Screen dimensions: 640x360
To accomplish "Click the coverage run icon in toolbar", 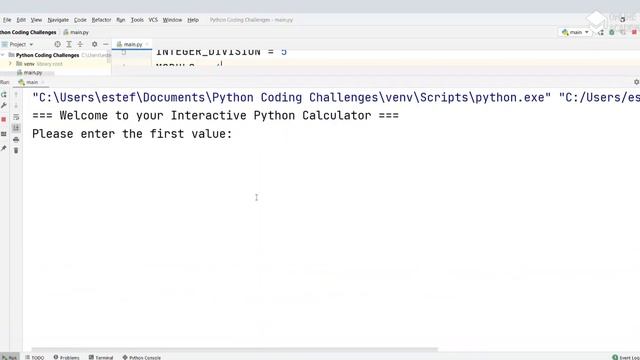I will [622, 32].
